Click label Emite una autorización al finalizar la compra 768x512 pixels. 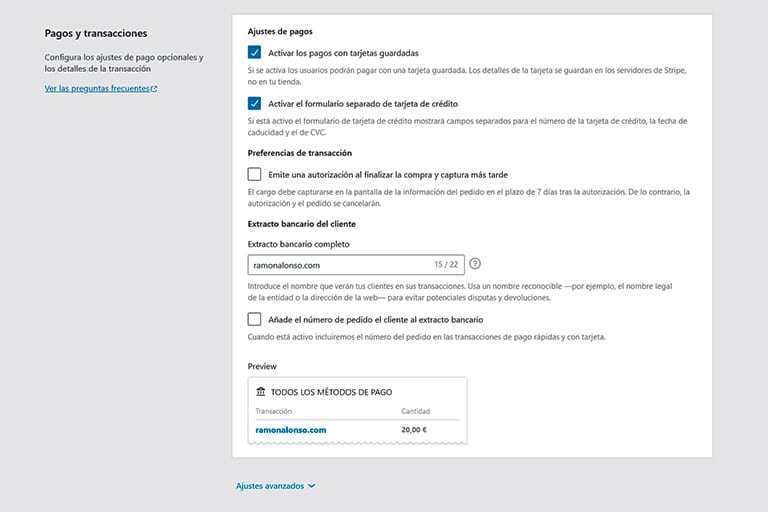[x=387, y=174]
